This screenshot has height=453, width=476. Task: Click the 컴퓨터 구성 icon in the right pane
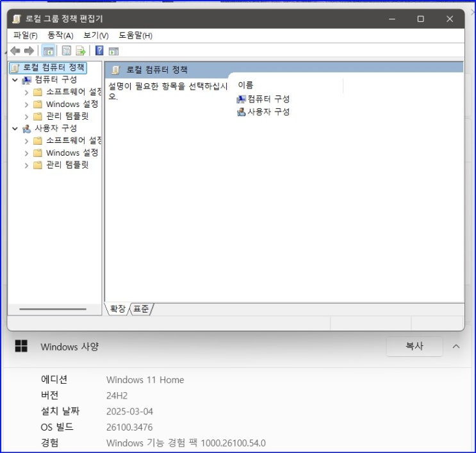coord(241,99)
